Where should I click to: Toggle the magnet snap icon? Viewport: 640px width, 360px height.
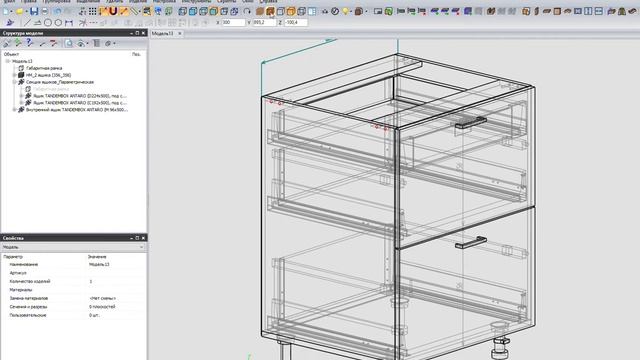tap(113, 11)
